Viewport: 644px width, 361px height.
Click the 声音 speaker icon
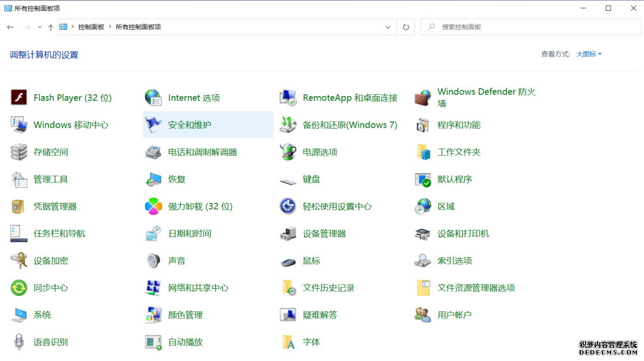tap(153, 260)
